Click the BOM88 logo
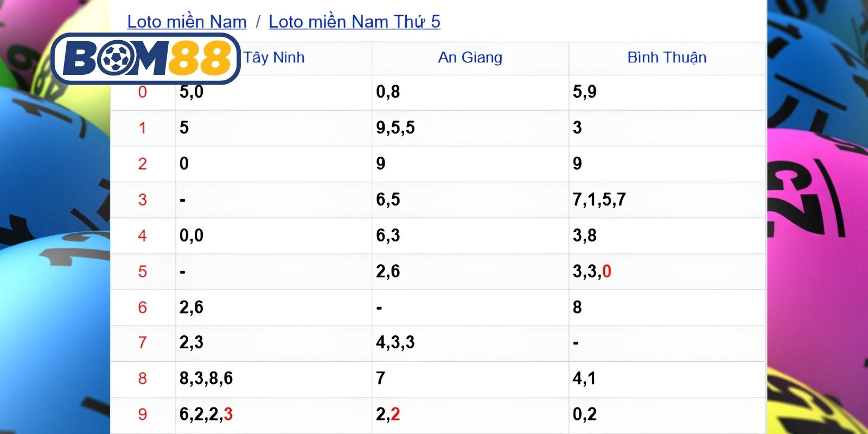The image size is (868, 434). coord(145,59)
